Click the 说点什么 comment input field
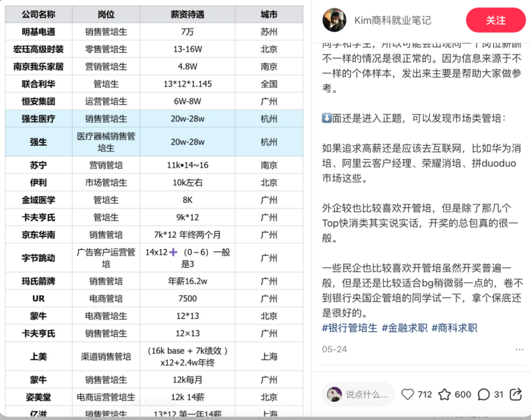This screenshot has width=531, height=420. [358, 394]
